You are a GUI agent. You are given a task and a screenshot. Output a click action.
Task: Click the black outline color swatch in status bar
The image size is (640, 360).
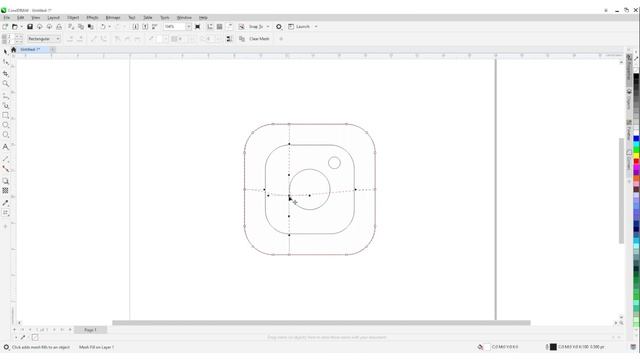coord(553,347)
